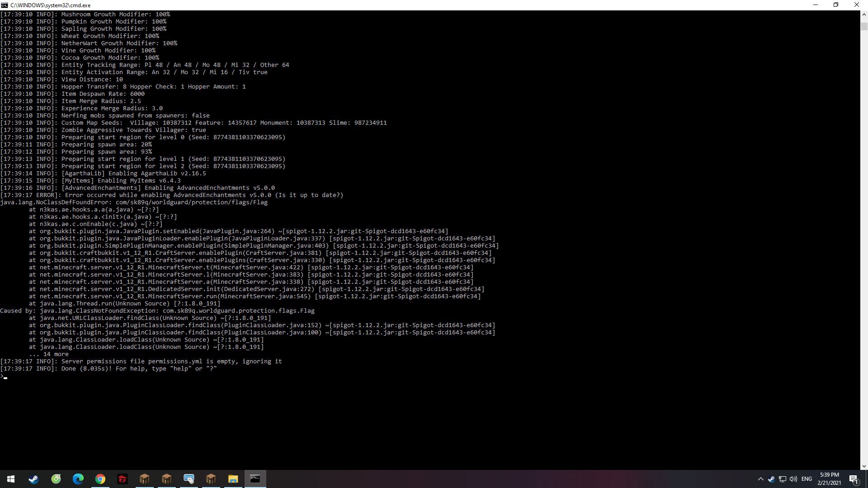Image resolution: width=868 pixels, height=488 pixels.
Task: Expand hidden system tray icons chevron
Action: (x=760, y=479)
